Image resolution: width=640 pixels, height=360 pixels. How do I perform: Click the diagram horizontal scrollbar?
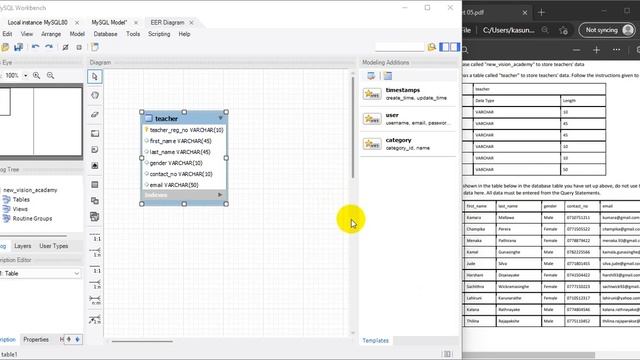coord(142,341)
